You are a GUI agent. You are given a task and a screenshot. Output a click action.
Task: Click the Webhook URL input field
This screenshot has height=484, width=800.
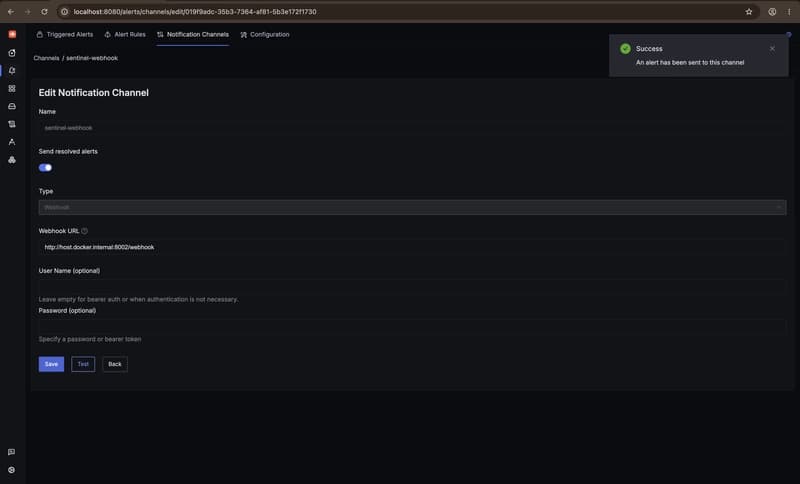pos(412,247)
